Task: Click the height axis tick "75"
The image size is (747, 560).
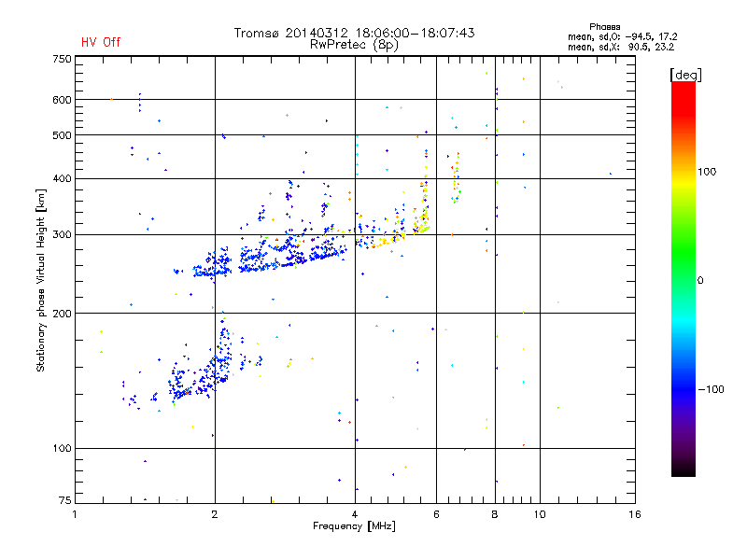Action: (65, 500)
